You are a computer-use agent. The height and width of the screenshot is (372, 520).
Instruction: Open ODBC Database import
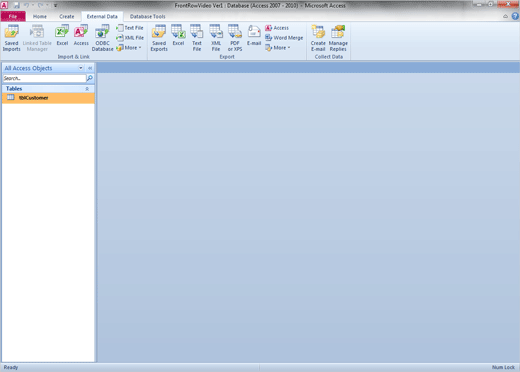tap(102, 38)
